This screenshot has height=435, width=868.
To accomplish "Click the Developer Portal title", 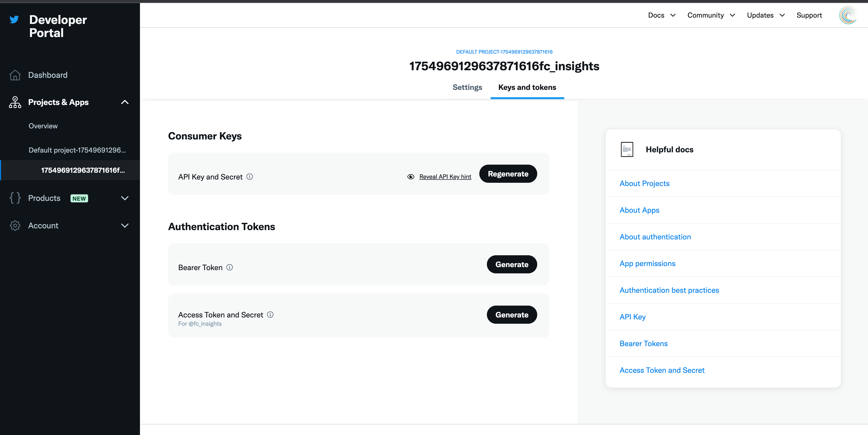I will click(x=58, y=26).
